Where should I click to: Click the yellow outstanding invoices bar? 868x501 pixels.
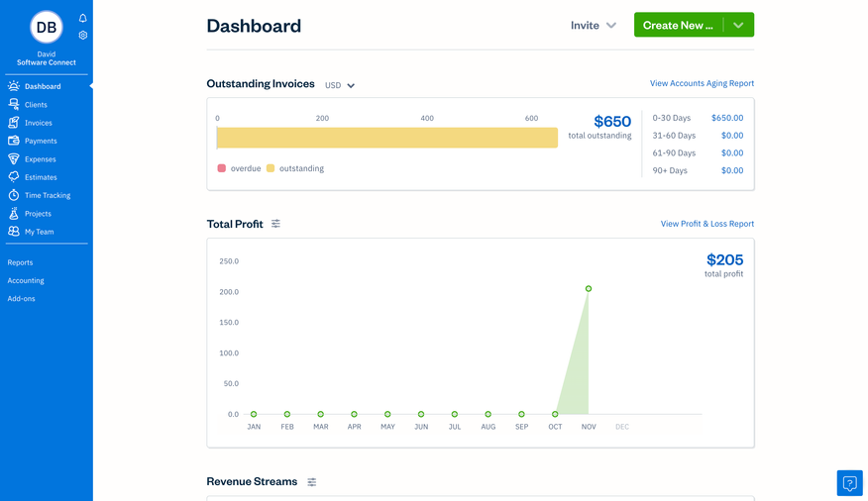pos(386,138)
